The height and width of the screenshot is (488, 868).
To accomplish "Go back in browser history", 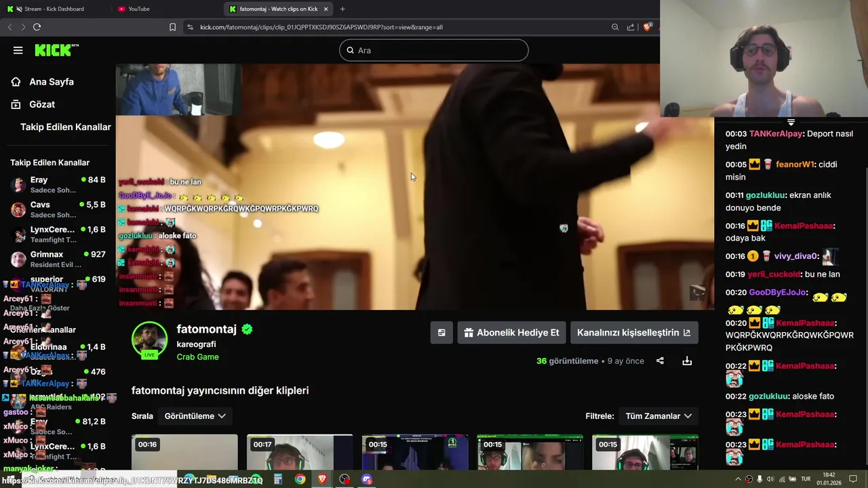I will (x=9, y=27).
